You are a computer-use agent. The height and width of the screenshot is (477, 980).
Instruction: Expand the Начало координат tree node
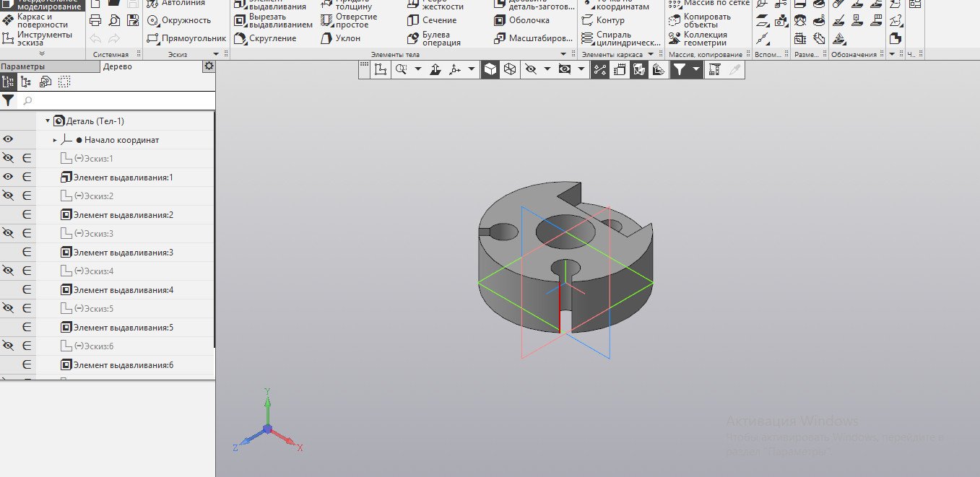55,140
